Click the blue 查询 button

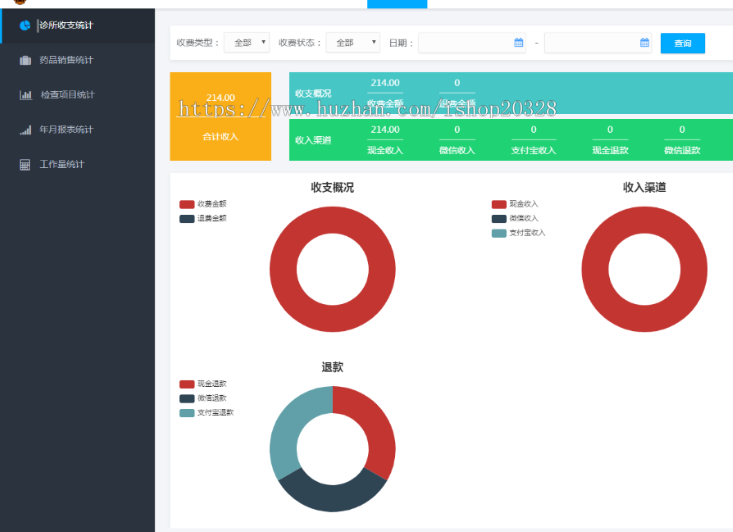tap(683, 43)
